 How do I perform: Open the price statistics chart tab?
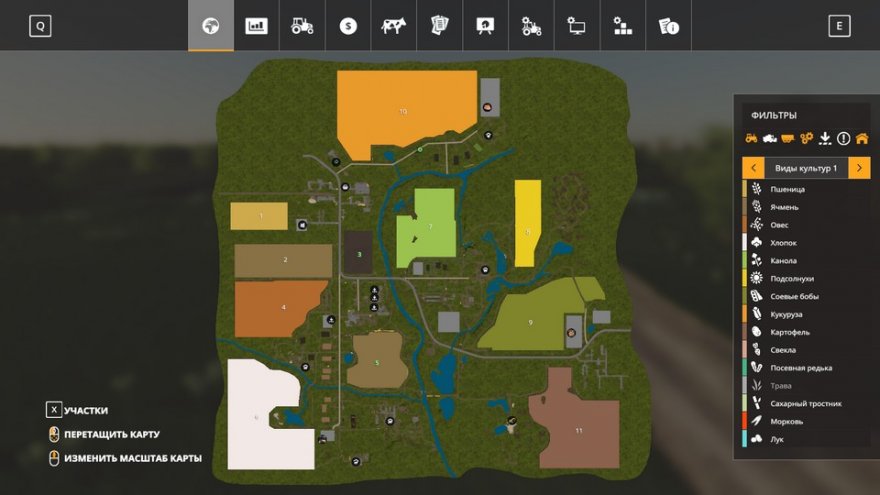click(256, 25)
